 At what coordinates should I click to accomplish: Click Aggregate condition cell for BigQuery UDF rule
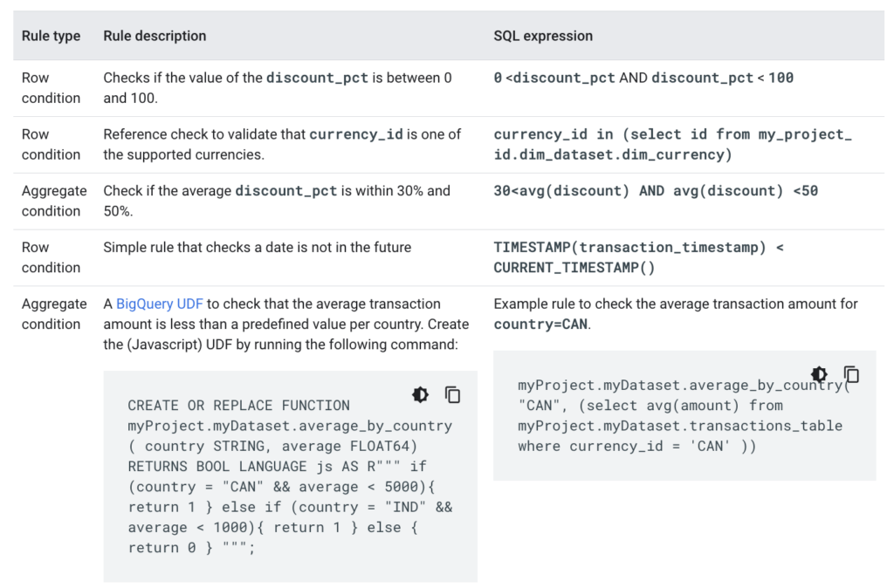(x=54, y=314)
